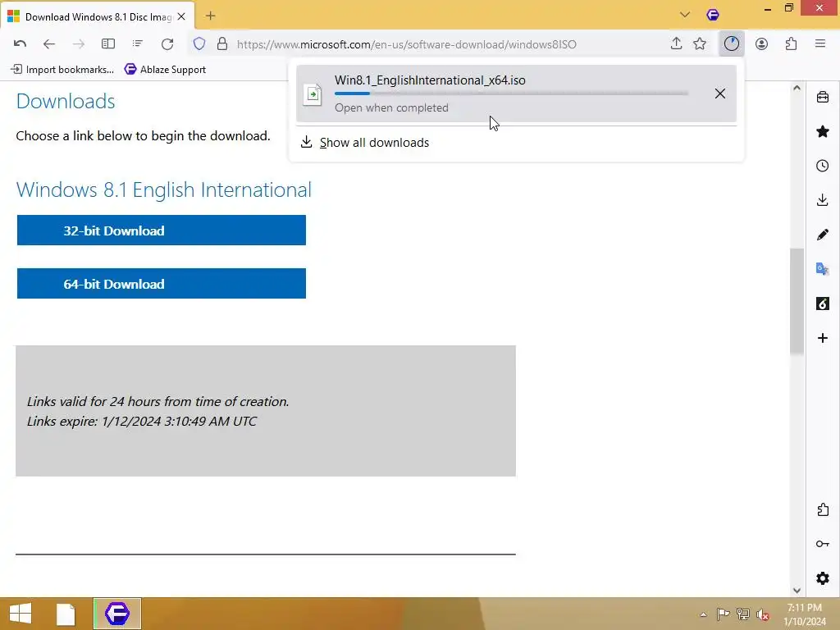The height and width of the screenshot is (630, 840).
Task: Click the forward navigation arrow
Action: pos(78,44)
